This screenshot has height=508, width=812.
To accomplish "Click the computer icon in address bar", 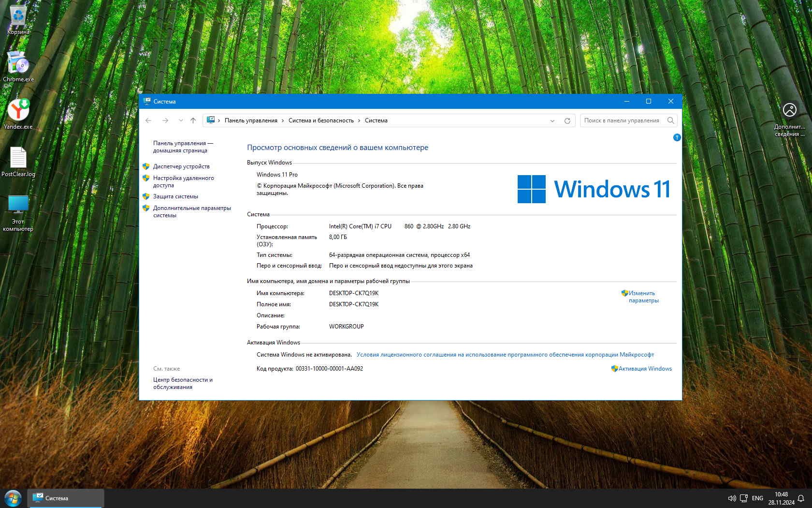I will (x=211, y=120).
